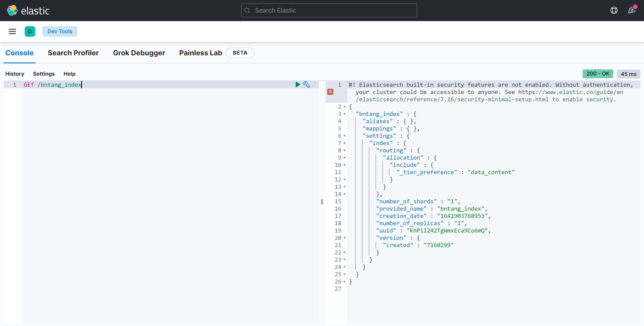Click the security-minimal-setup.html link text
Image resolution: width=644 pixels, height=326 pixels.
point(503,99)
